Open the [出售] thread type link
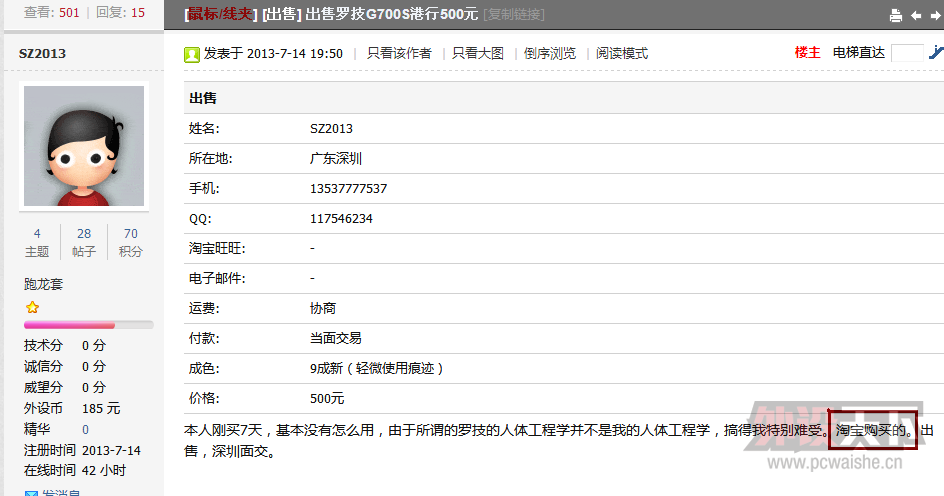 point(281,14)
